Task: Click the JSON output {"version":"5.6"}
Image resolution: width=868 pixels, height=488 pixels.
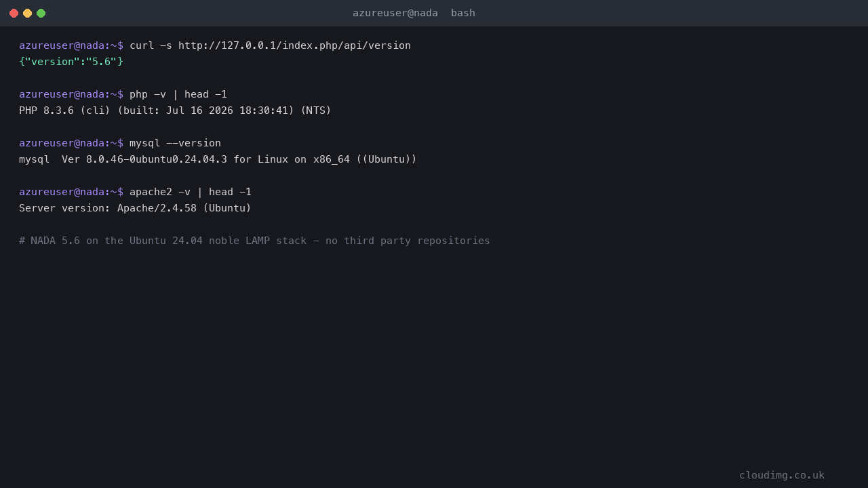Action: point(71,62)
